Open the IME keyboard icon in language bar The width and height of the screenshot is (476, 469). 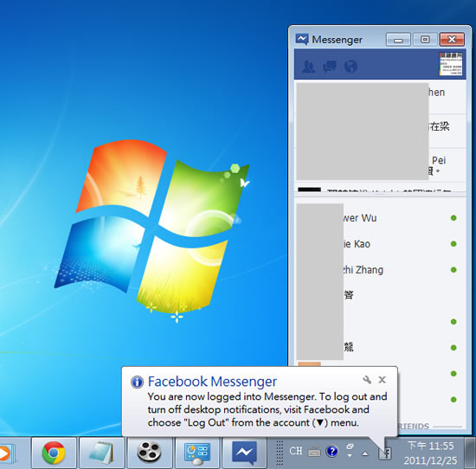coord(314,453)
